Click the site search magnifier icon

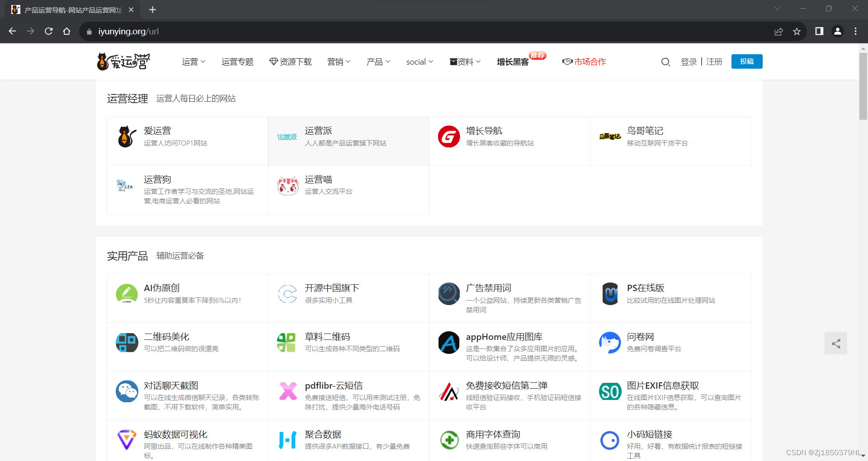tap(665, 62)
